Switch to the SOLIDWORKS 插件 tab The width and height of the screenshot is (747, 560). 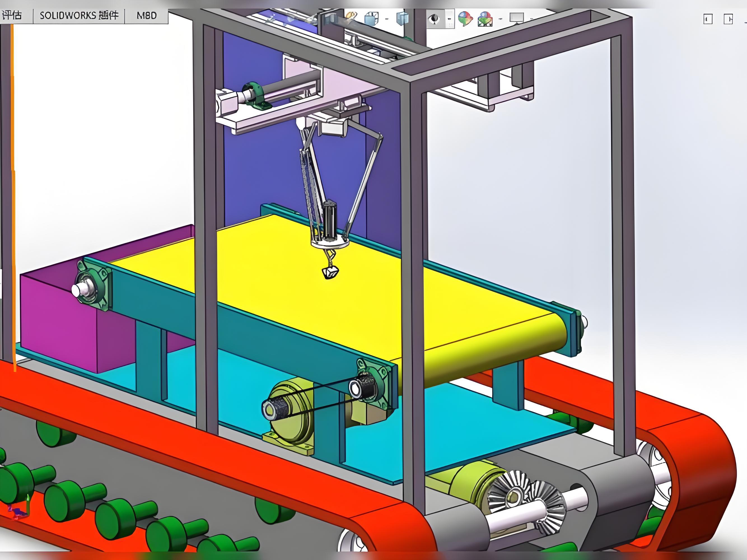click(x=79, y=15)
